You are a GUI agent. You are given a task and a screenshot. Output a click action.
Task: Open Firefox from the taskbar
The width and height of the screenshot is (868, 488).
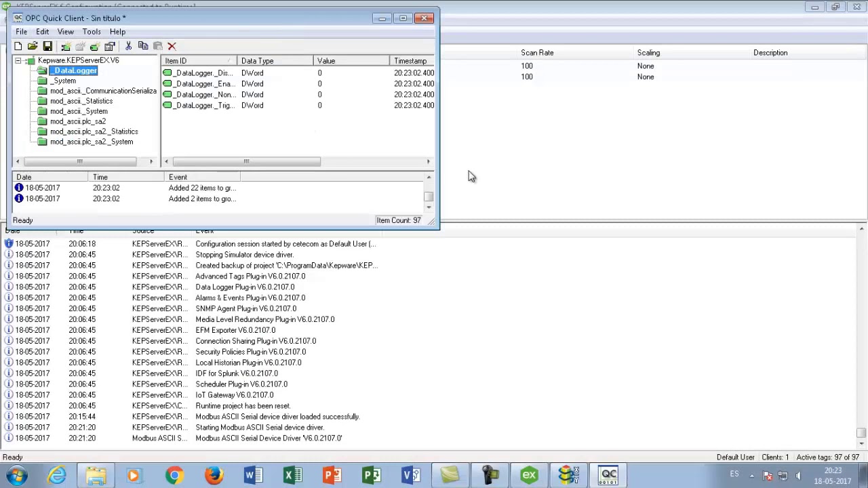click(x=214, y=475)
